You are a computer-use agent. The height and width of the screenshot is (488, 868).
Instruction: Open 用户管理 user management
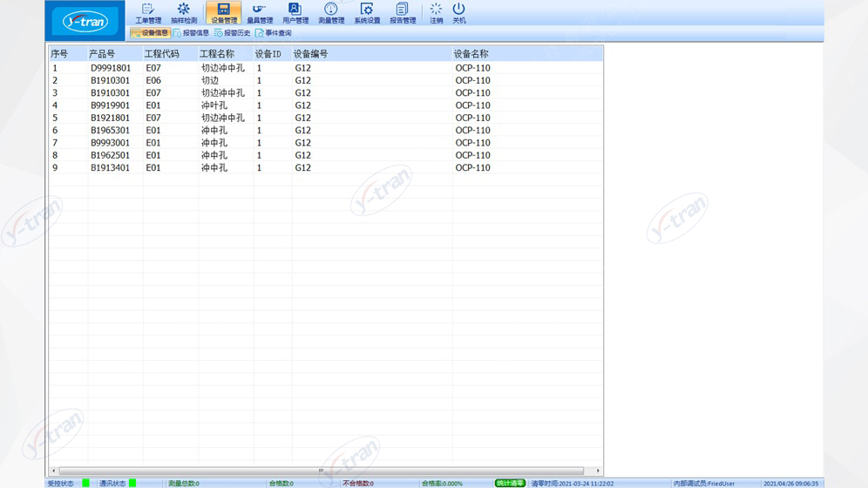(x=295, y=13)
